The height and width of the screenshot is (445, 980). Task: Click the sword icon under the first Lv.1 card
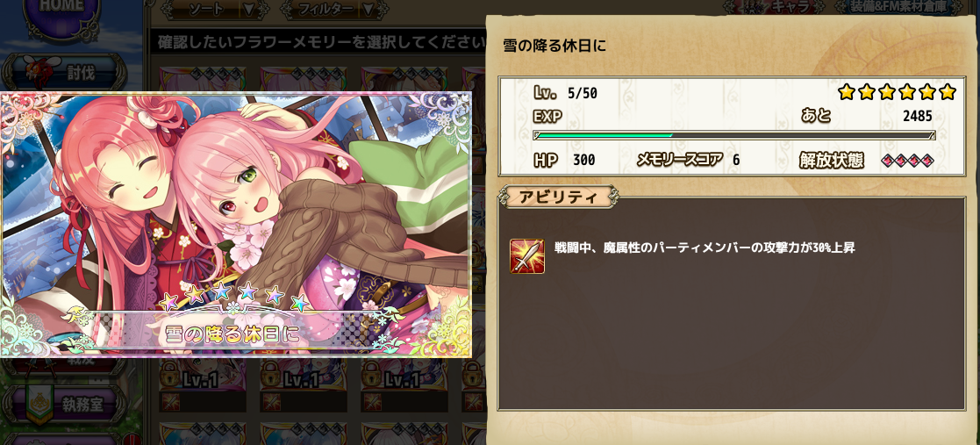[170, 402]
